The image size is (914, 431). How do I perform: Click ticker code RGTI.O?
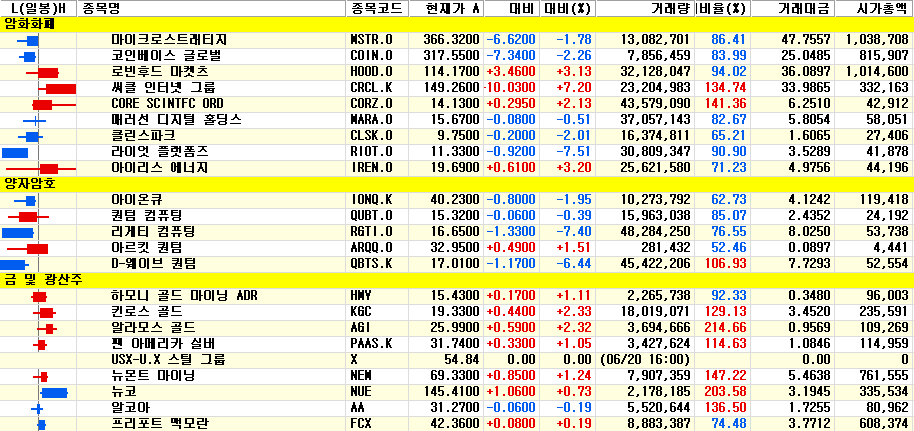click(x=371, y=232)
